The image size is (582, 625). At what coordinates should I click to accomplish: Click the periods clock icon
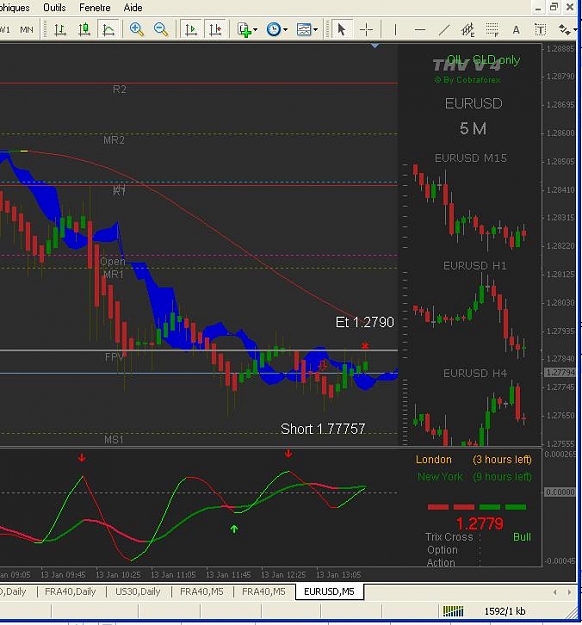click(273, 30)
